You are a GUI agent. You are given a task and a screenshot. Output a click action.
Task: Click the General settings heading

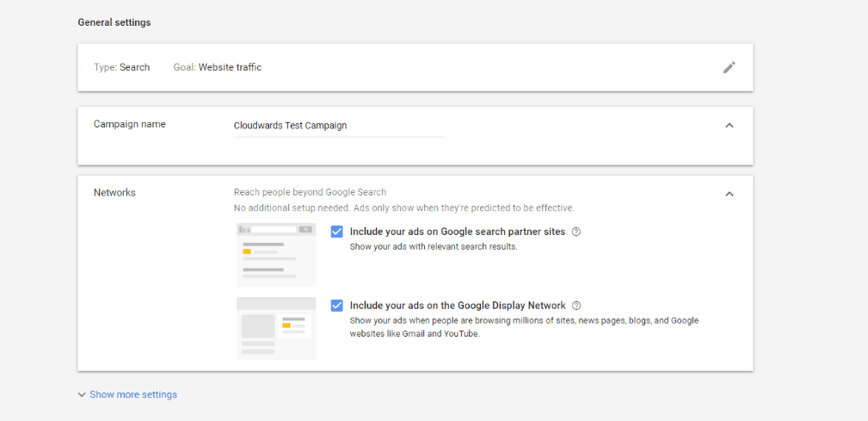(114, 22)
